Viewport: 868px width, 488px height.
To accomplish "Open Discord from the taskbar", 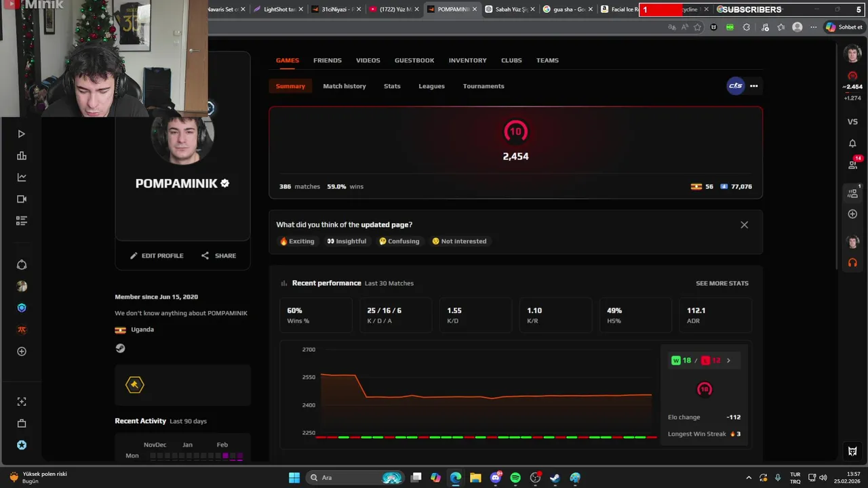I will pos(496,478).
